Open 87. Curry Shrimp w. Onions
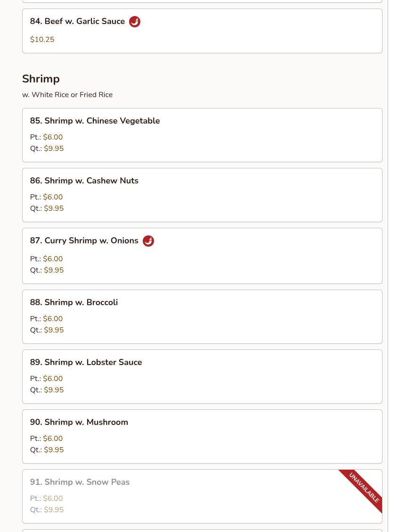This screenshot has height=532, width=407. tap(84, 241)
